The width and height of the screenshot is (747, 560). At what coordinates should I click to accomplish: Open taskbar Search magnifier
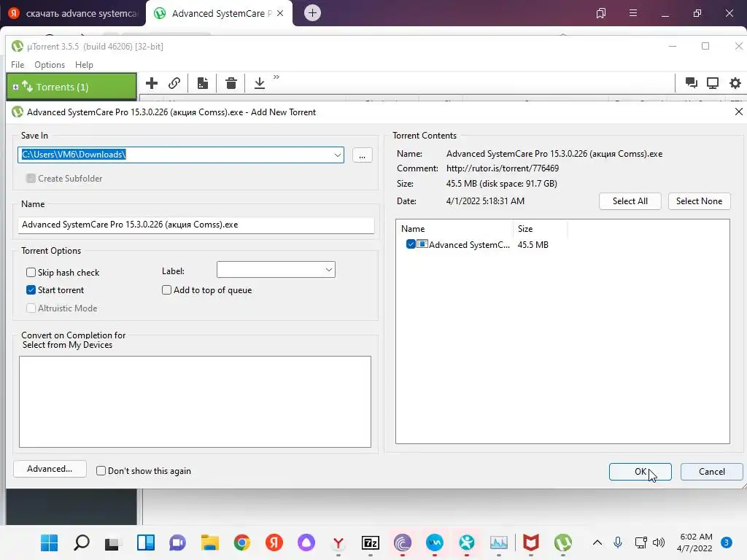[82, 542]
